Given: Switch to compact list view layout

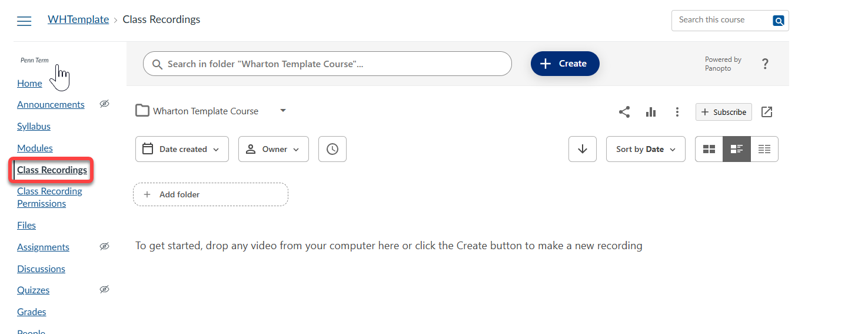Looking at the screenshot, I should pos(764,149).
